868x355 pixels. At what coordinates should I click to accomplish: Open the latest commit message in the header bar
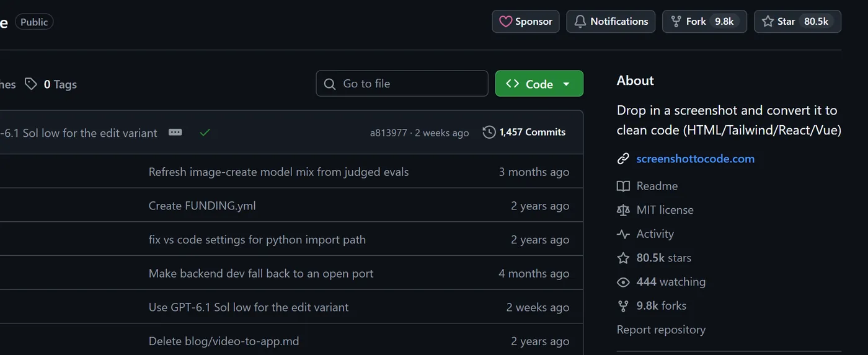coord(79,133)
